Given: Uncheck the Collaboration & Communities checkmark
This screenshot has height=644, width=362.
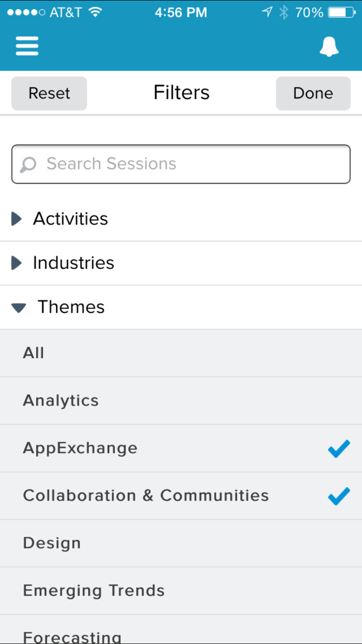Looking at the screenshot, I should point(339,496).
